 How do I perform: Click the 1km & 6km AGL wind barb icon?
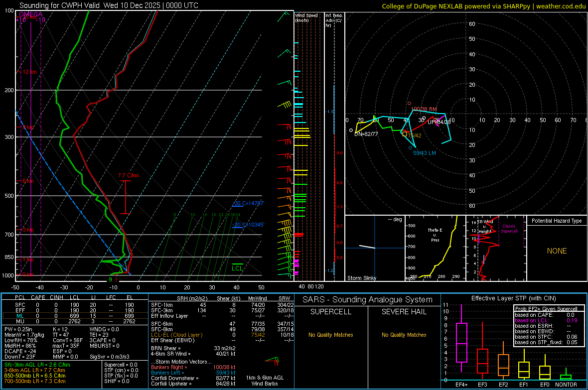tap(272, 361)
